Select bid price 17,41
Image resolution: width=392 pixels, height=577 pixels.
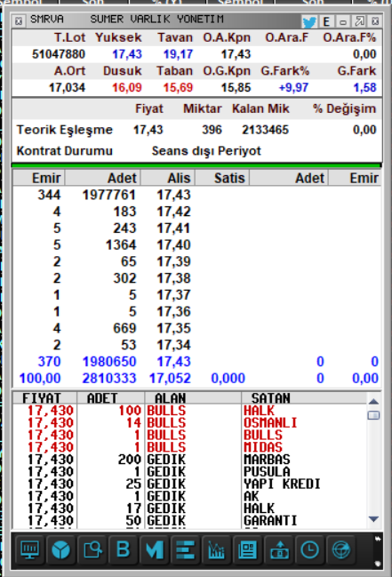click(173, 228)
